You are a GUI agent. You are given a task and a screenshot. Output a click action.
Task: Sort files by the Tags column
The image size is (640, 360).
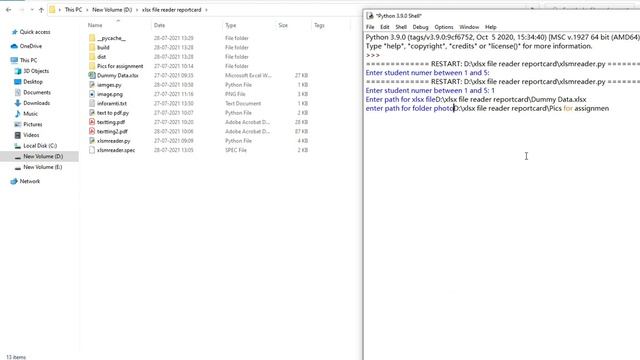[319, 25]
